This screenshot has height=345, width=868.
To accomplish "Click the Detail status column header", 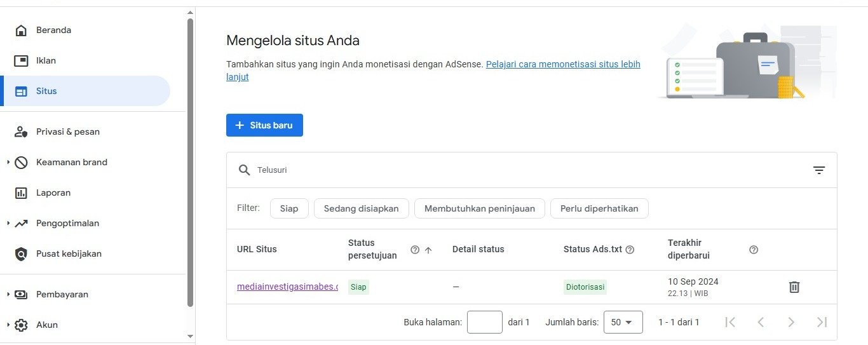I will point(478,249).
